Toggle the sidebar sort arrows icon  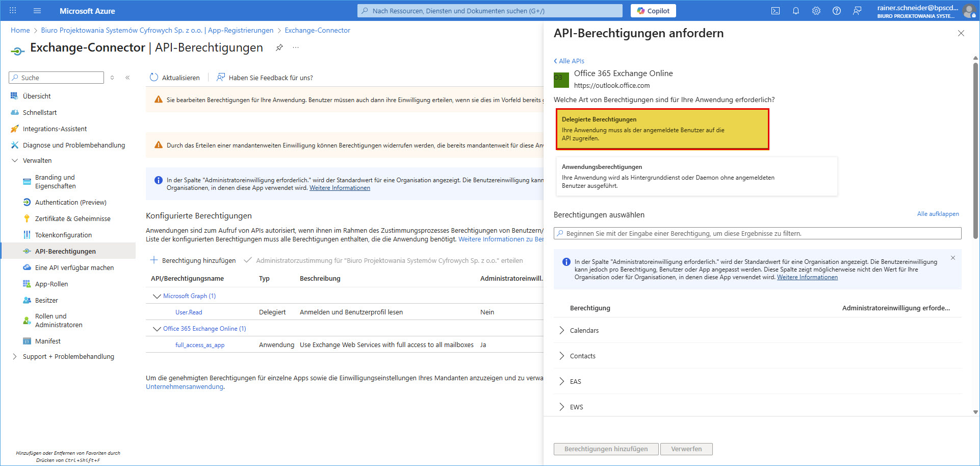(112, 78)
